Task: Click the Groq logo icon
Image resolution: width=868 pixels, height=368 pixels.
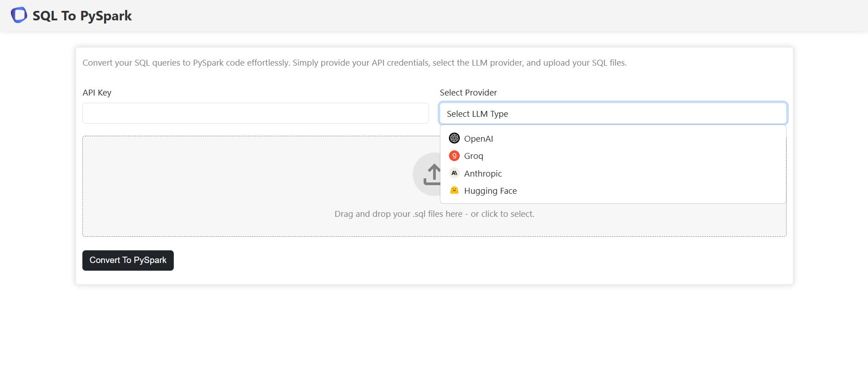Action: tap(454, 156)
